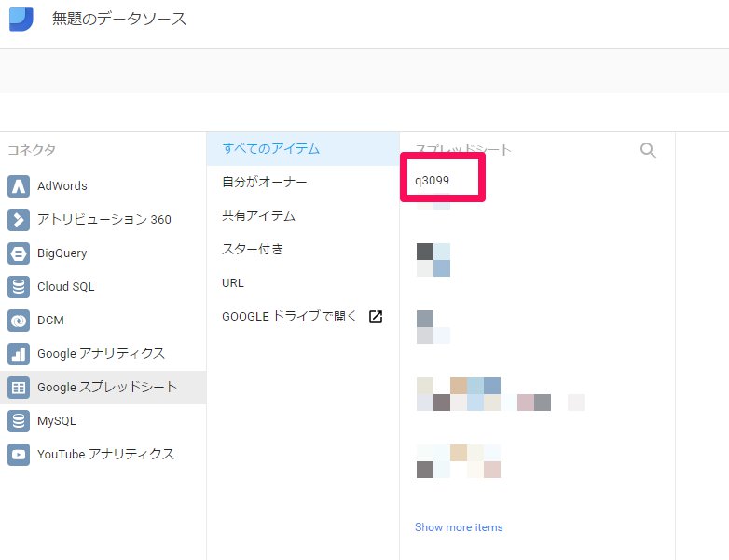Select the AdWords connector icon
This screenshot has height=560, width=729.
point(19,186)
